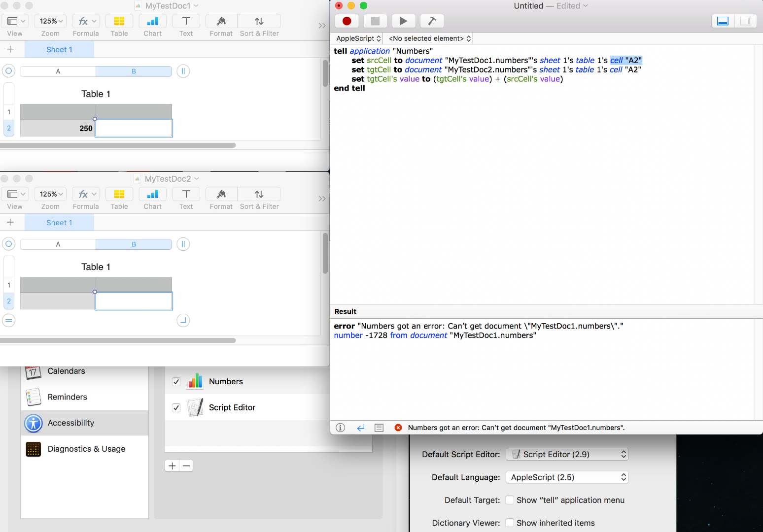Click the table select handle in MyTestDoc1
Screen dimensions: 763x532
[x=9, y=71]
